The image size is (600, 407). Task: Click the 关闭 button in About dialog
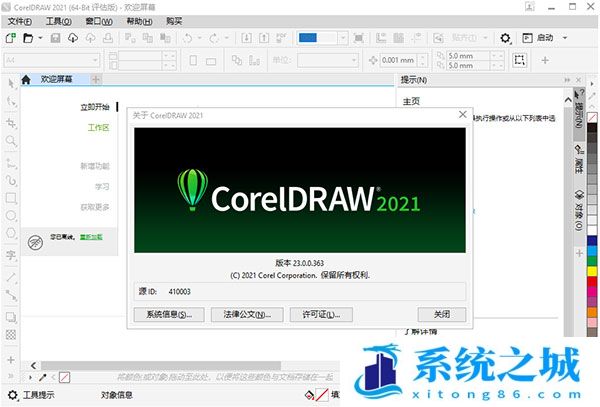[x=442, y=314]
